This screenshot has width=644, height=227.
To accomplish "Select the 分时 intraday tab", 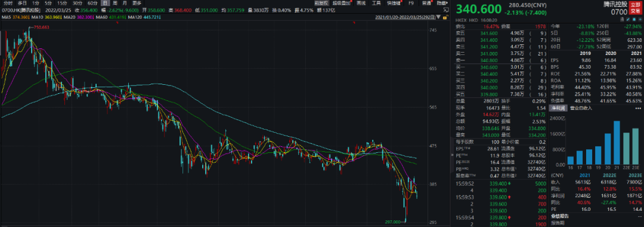I will click(8, 3).
